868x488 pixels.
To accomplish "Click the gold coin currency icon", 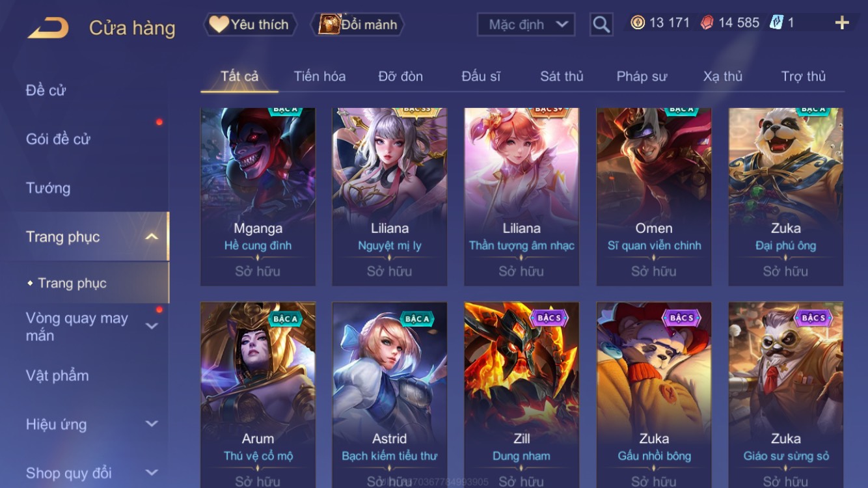I will 638,23.
